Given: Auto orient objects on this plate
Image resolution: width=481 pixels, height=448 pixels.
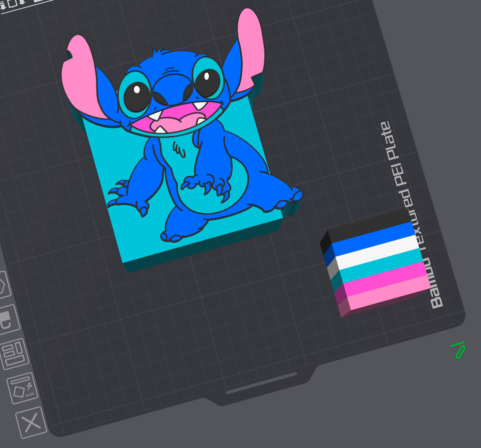Looking at the screenshot, I should [x=22, y=388].
